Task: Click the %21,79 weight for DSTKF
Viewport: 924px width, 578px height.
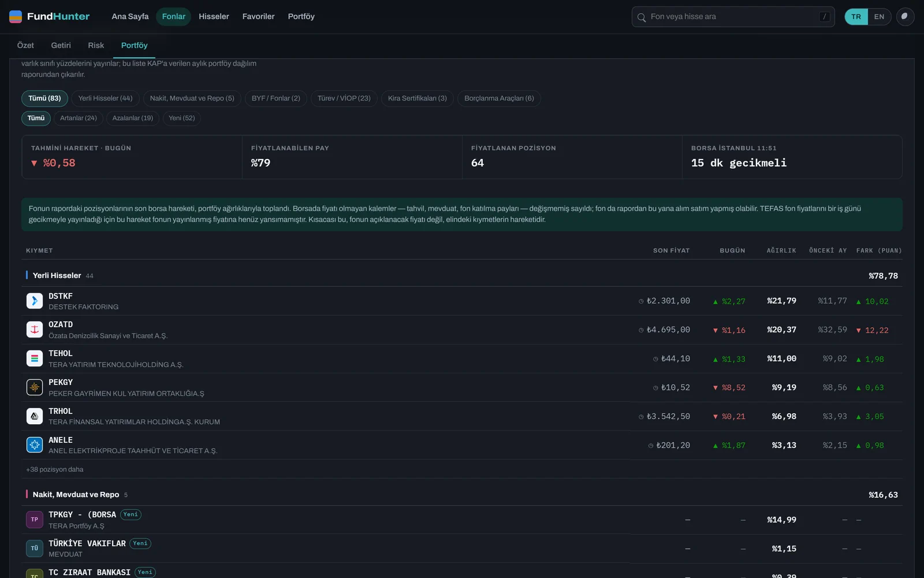Action: 781,301
